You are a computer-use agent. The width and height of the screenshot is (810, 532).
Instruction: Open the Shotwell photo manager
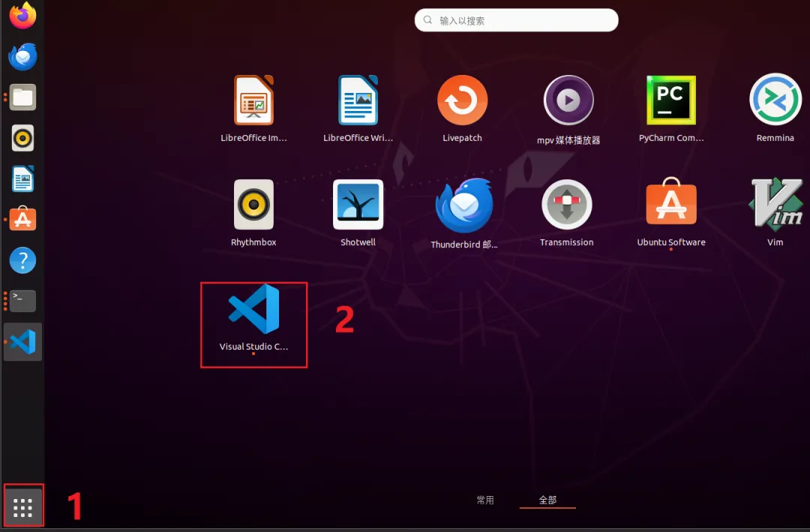click(358, 213)
